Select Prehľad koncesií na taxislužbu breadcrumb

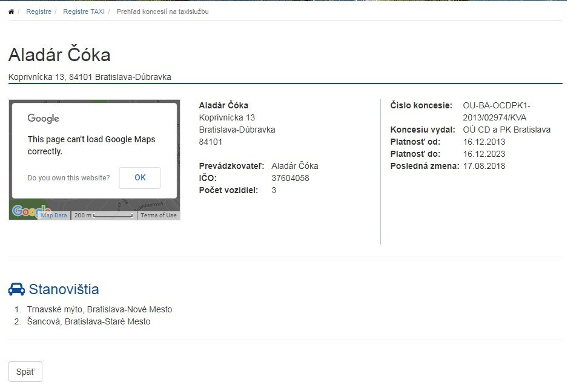pyautogui.click(x=162, y=12)
